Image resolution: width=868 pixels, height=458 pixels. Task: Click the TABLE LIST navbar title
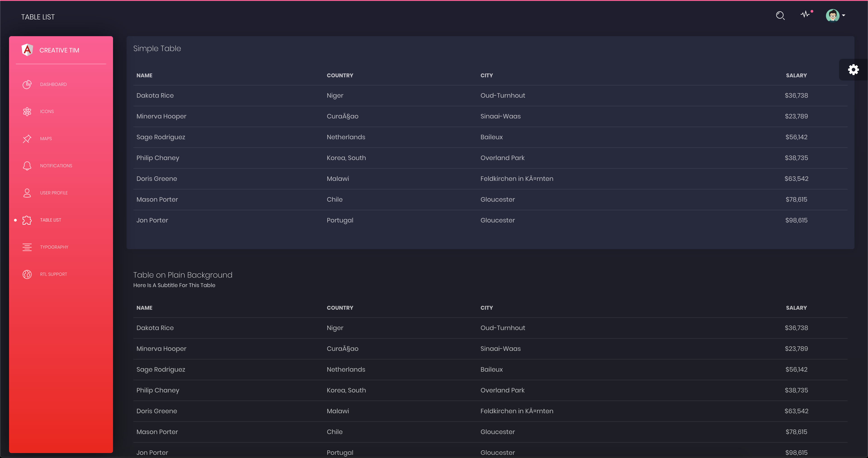click(38, 17)
